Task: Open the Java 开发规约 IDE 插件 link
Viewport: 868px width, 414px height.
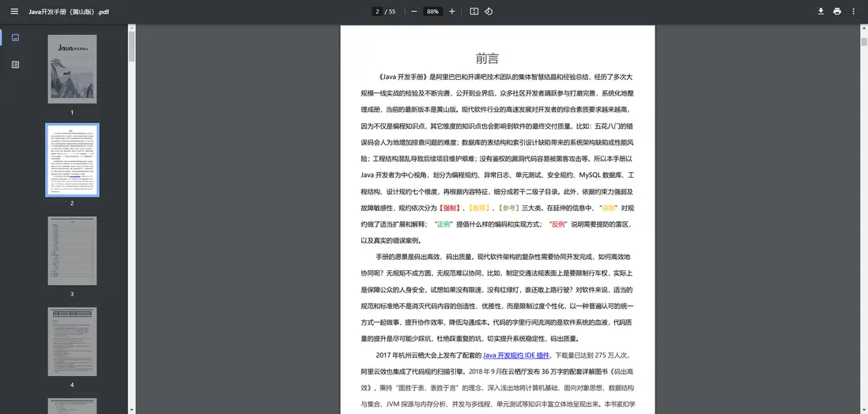Action: [x=516, y=356]
